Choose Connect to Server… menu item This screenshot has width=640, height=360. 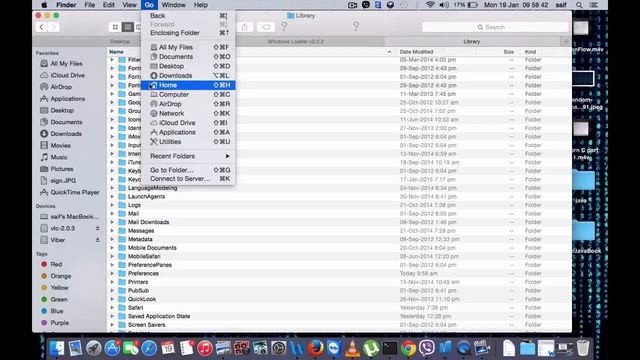point(188,179)
